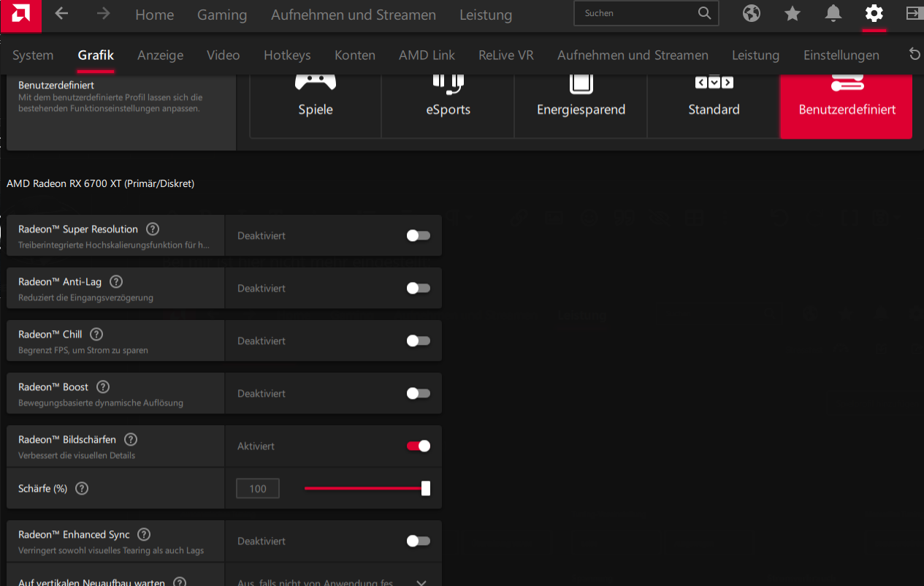Click the Schärfe value field showing 100
Viewport: 924px width, 586px height.
(x=258, y=488)
